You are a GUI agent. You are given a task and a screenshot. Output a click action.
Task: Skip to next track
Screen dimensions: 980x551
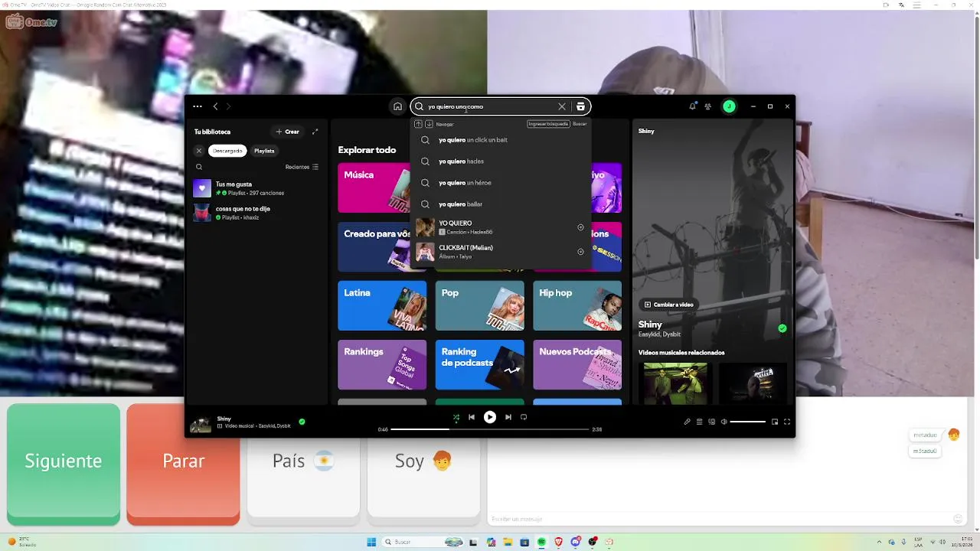point(508,417)
